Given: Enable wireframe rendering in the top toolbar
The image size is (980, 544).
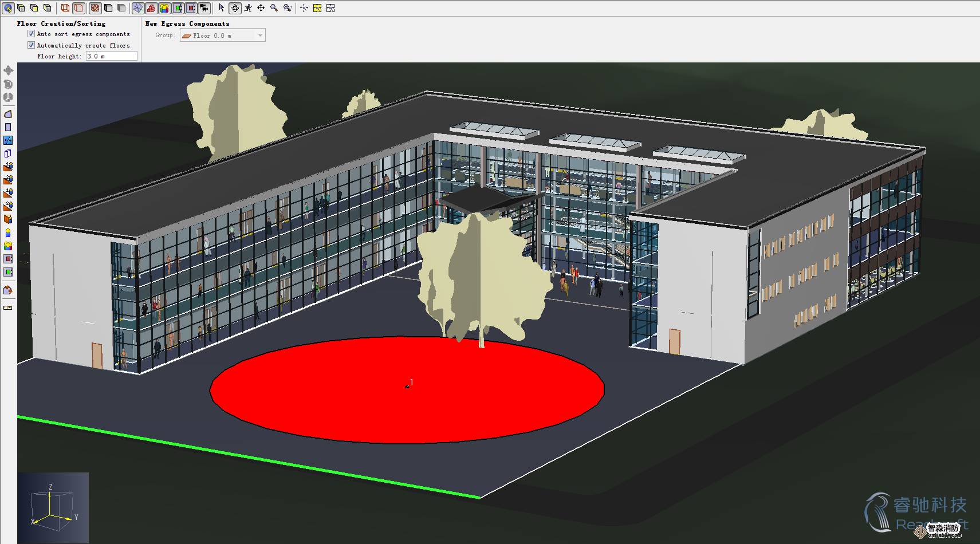Looking at the screenshot, I should click(x=65, y=8).
